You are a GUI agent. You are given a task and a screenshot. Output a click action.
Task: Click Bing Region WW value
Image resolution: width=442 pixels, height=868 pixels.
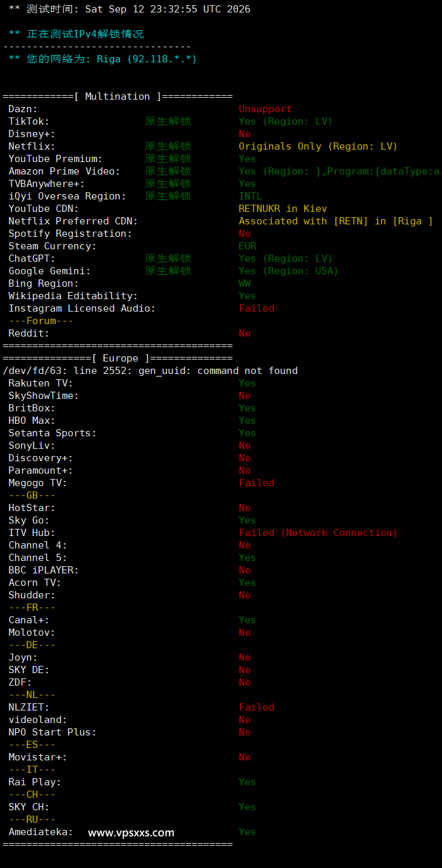(245, 283)
